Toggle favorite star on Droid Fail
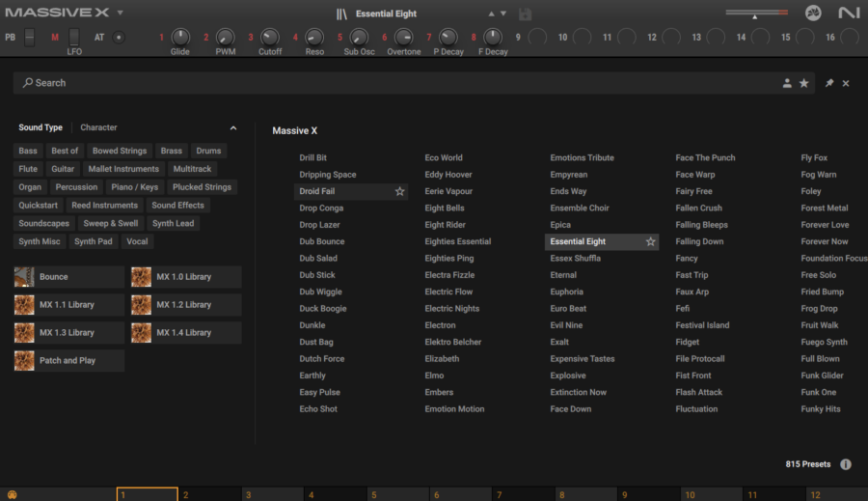 point(400,192)
